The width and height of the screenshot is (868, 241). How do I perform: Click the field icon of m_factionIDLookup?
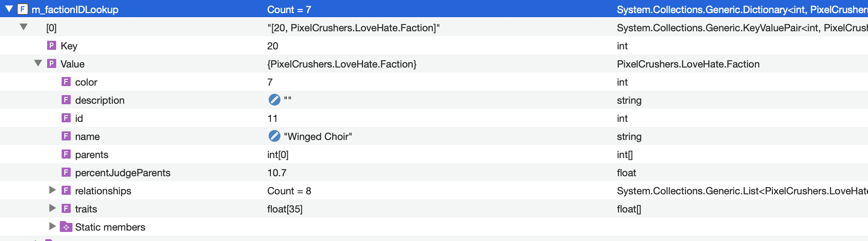click(23, 9)
